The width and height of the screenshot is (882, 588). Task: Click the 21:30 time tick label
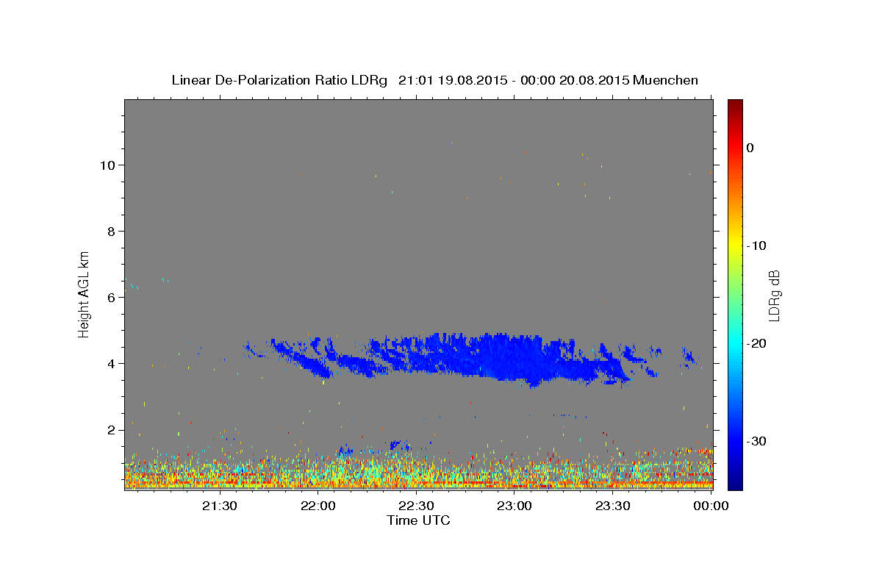220,506
